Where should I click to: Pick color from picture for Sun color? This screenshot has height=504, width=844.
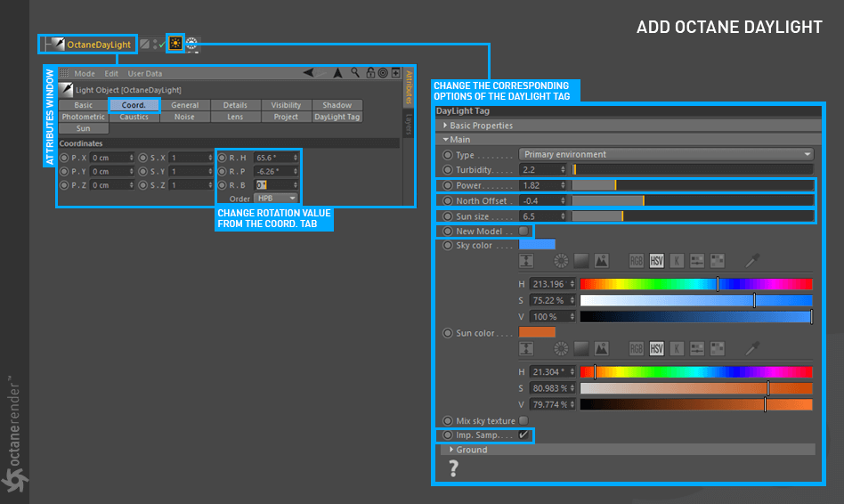pyautogui.click(x=601, y=349)
